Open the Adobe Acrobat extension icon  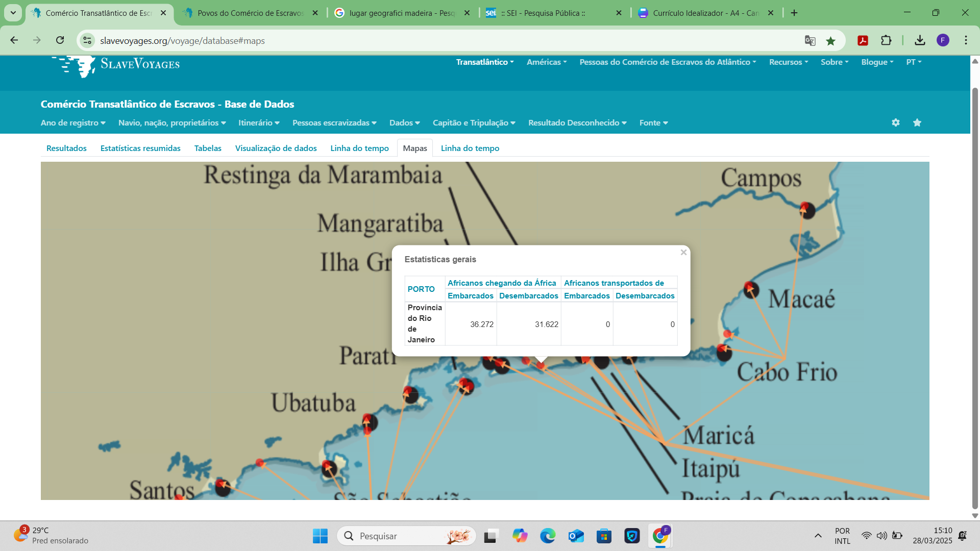pos(863,41)
